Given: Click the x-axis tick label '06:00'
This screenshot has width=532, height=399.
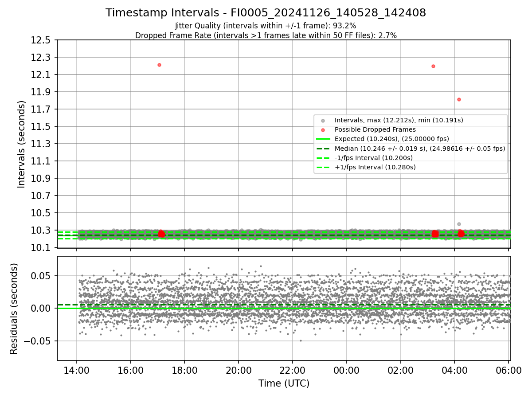Looking at the screenshot, I should click(509, 370).
